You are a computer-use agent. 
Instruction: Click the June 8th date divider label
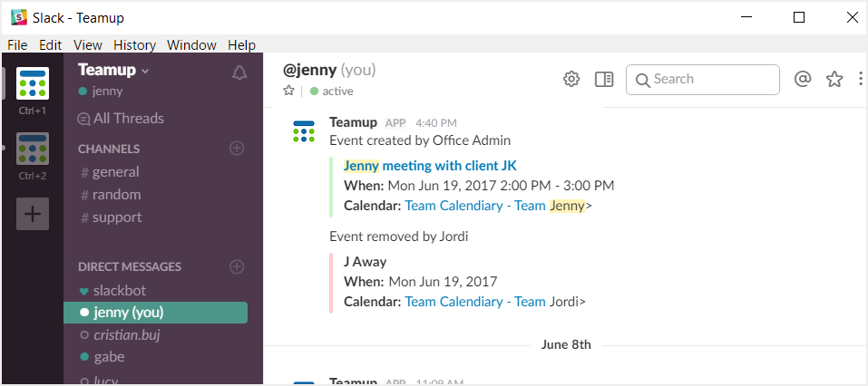point(566,344)
